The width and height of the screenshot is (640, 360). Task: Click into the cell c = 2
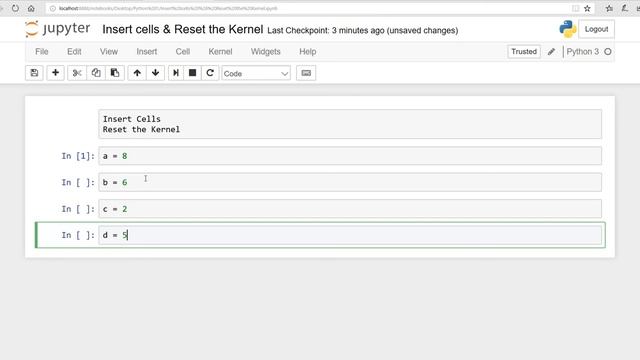pyautogui.click(x=350, y=209)
